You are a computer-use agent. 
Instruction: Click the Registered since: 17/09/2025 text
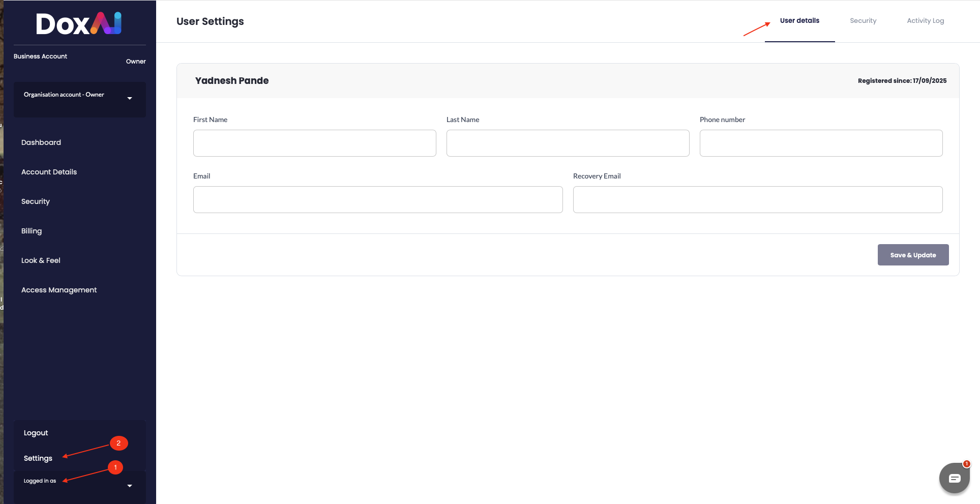[902, 81]
